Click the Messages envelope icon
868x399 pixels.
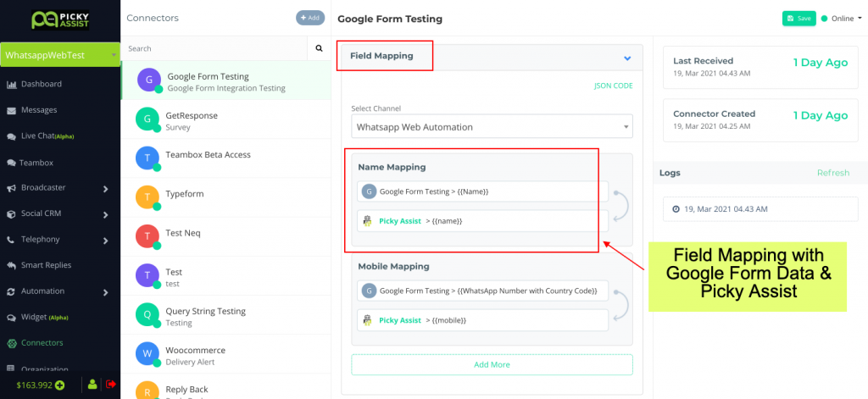coord(11,111)
